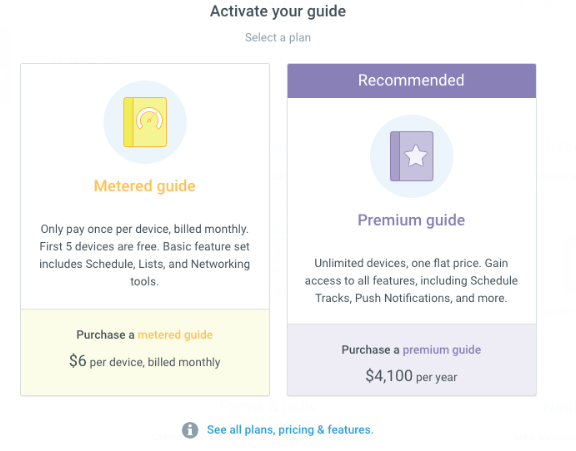Image resolution: width=576 pixels, height=451 pixels.
Task: Click the metered guide description text
Action: coord(145,255)
